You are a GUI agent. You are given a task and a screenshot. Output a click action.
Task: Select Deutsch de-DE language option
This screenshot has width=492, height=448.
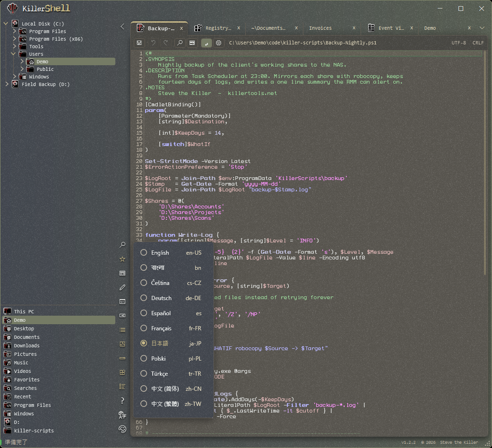(173, 298)
